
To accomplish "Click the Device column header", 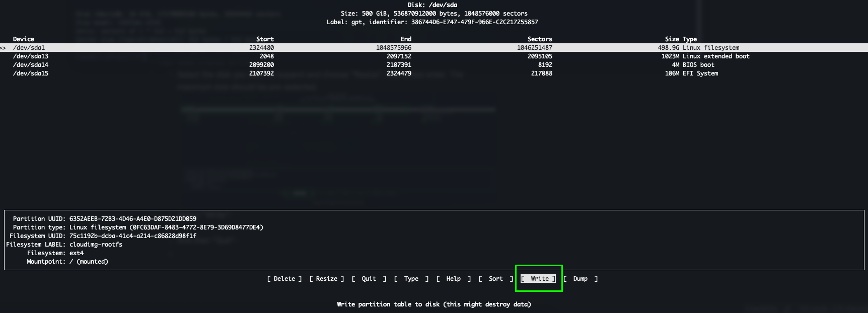I will pyautogui.click(x=24, y=39).
